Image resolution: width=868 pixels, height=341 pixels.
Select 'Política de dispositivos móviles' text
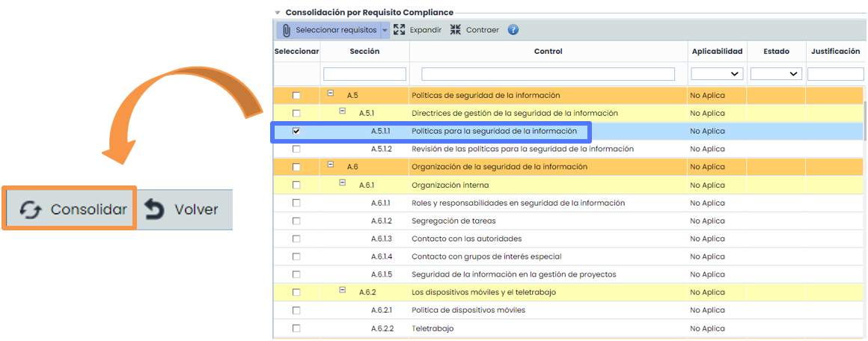(x=468, y=310)
